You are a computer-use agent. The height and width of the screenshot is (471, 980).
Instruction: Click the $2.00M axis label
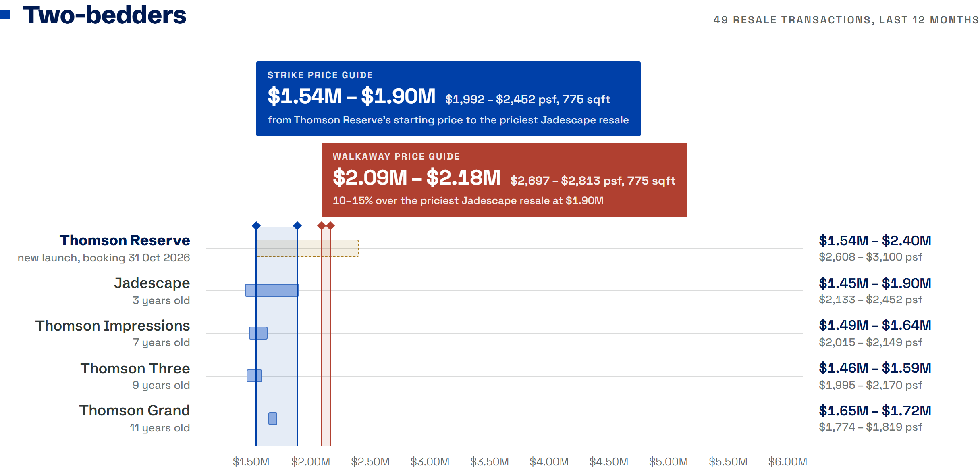pyautogui.click(x=311, y=461)
